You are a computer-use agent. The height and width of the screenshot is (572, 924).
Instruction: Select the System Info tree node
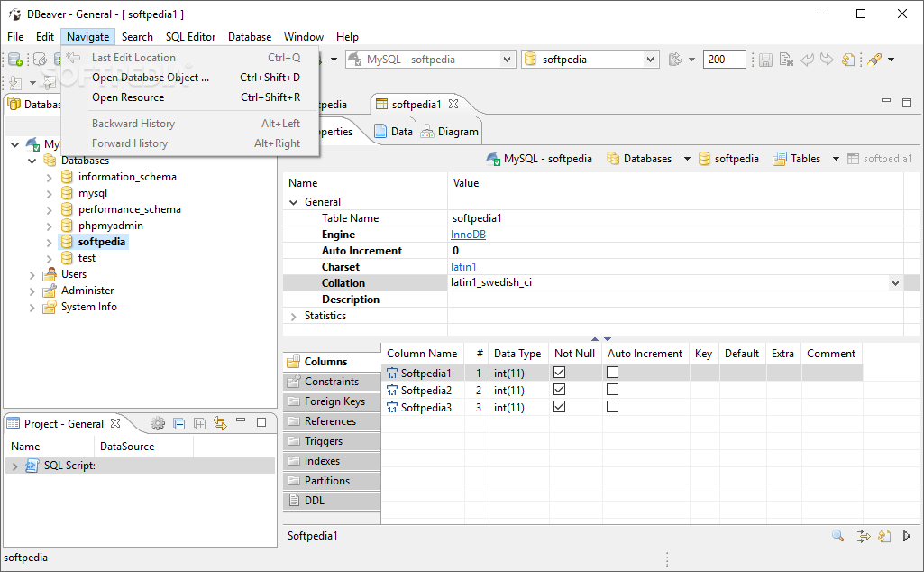(89, 307)
